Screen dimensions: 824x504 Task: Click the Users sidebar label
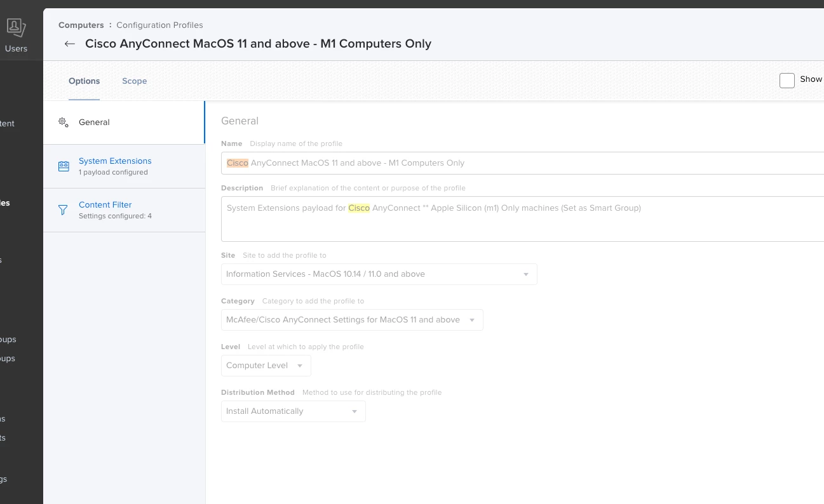point(16,48)
